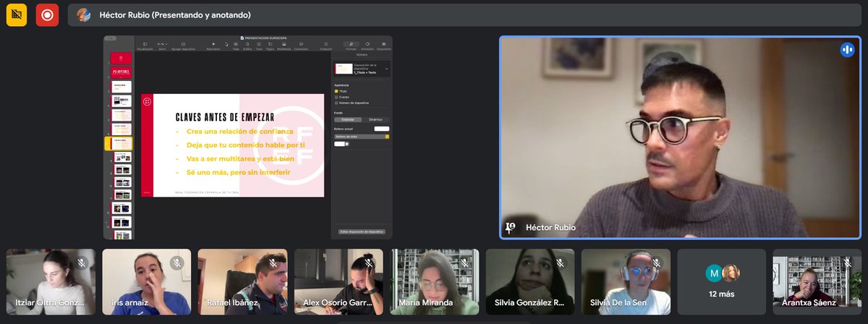Click Silvia De la Sen name label
Image resolution: width=868 pixels, height=324 pixels.
tap(618, 303)
